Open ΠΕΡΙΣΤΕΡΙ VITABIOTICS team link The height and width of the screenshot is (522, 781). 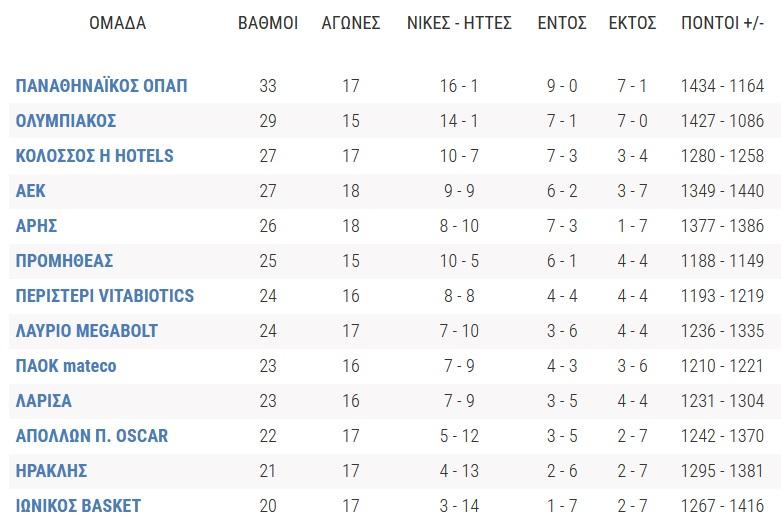pyautogui.click(x=105, y=296)
